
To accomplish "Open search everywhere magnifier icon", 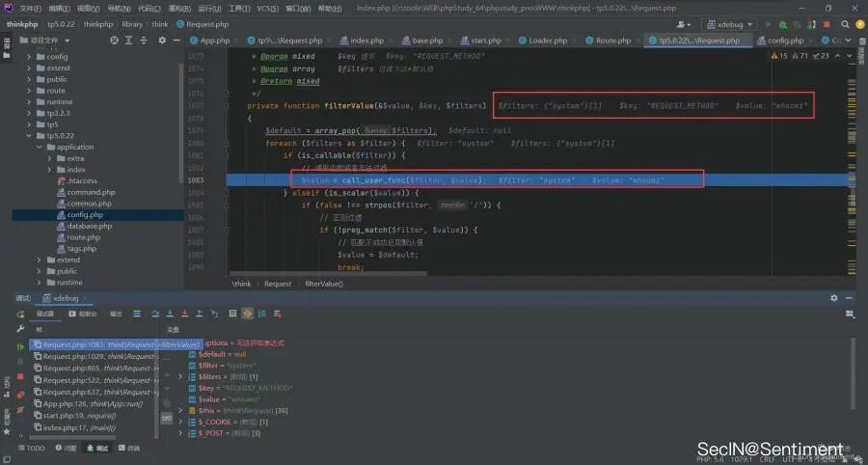I will pos(845,24).
